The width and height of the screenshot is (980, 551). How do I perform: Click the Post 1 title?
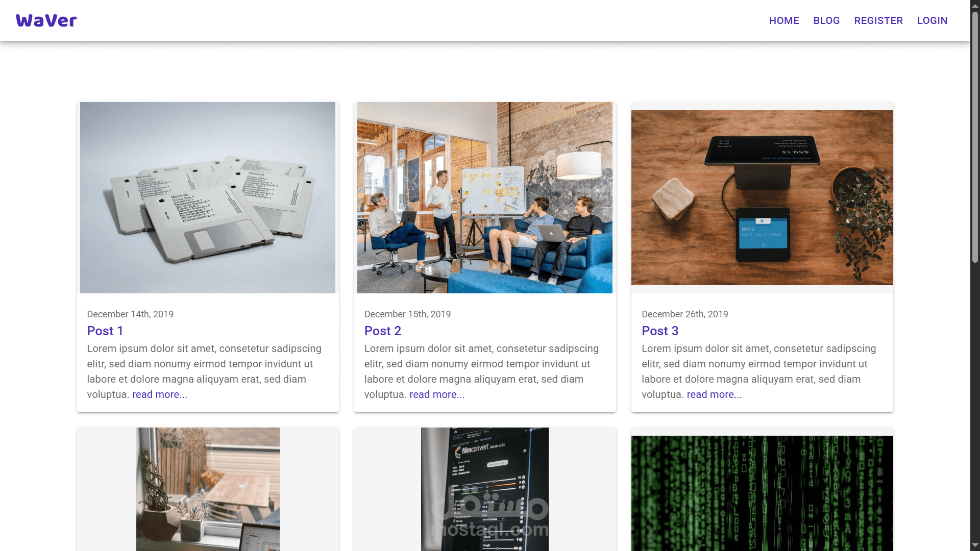105,331
